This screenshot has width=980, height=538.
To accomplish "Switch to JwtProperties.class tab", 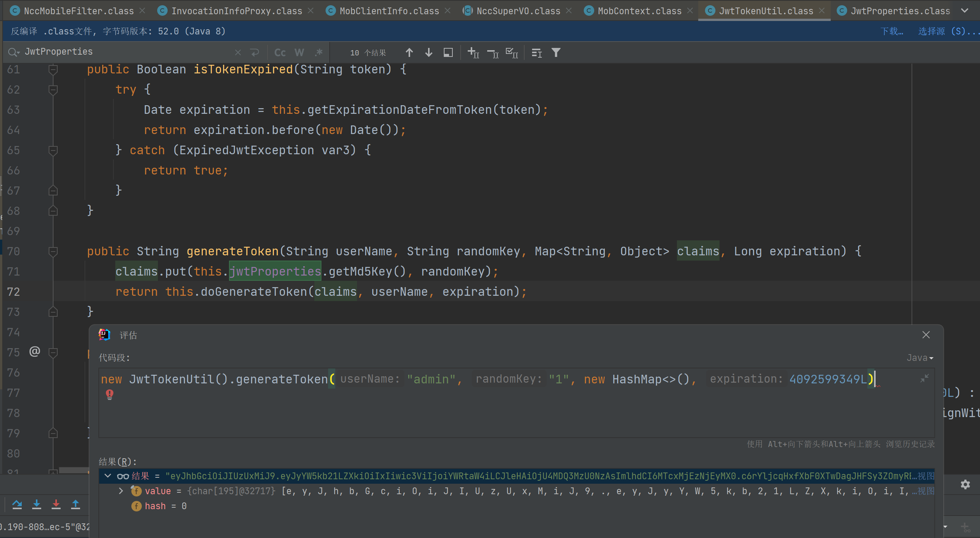I will [900, 10].
